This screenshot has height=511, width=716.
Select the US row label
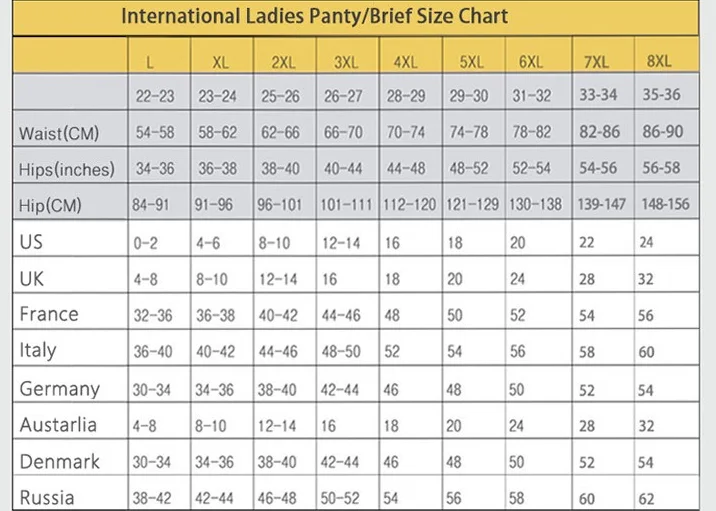pos(31,242)
